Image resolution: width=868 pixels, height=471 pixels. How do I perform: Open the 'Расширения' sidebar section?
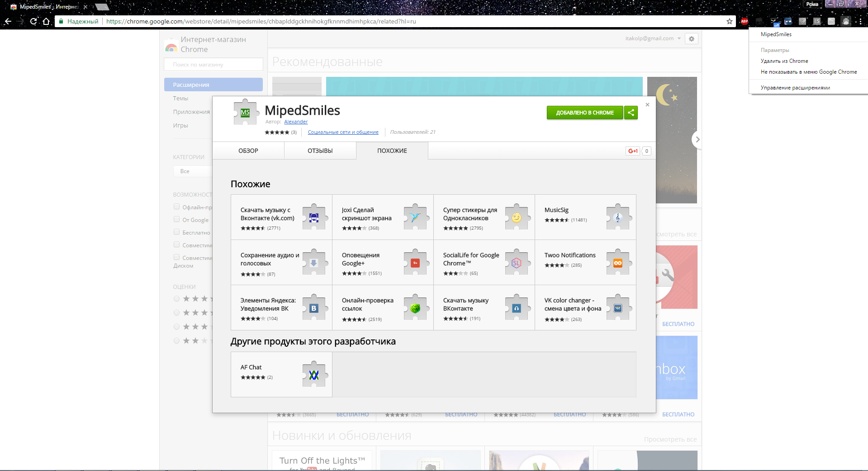click(x=213, y=85)
